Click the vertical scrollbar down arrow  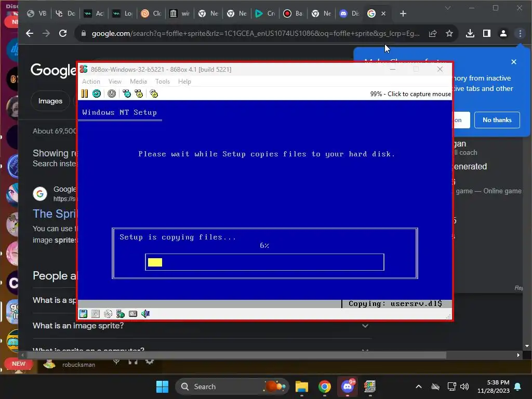click(527, 346)
